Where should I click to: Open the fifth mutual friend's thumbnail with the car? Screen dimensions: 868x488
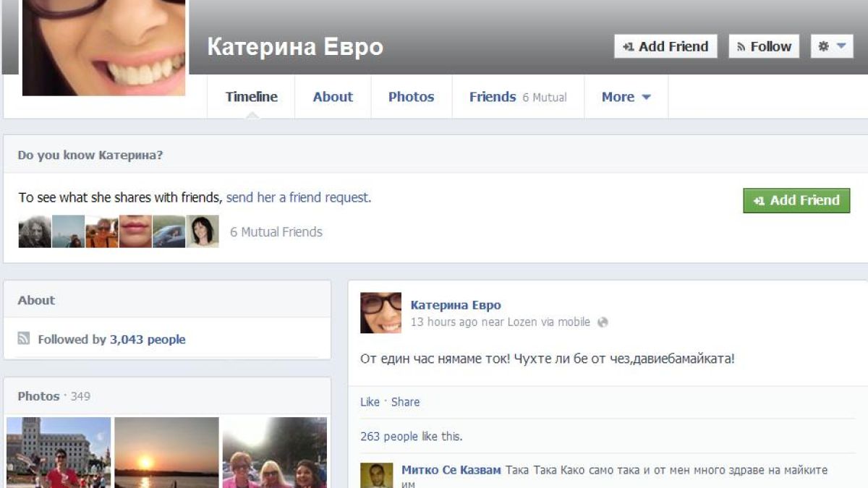pyautogui.click(x=169, y=232)
